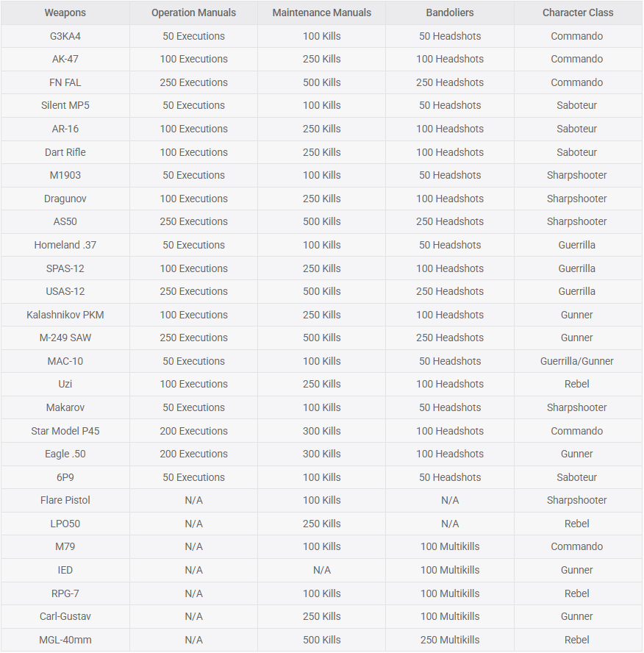Select the Star Model P45 cell
Image resolution: width=644 pixels, height=653 pixels.
(65, 431)
